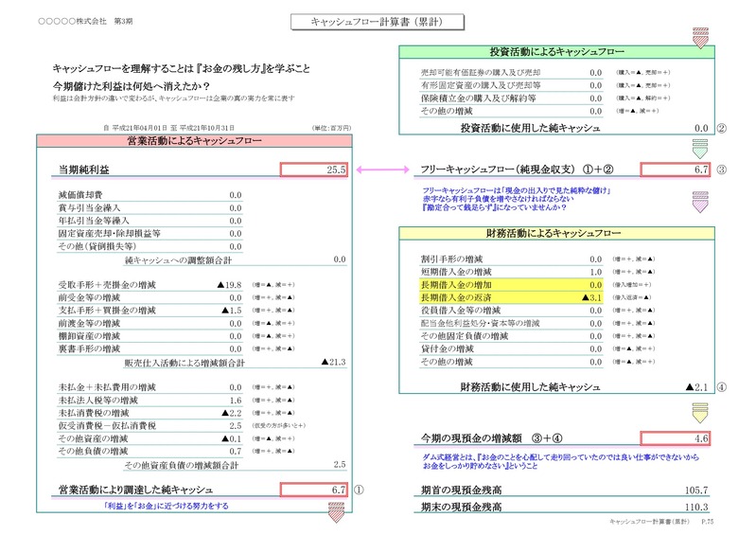Select the 棚卸資産の増減 row label
This screenshot has height=535, width=756.
(x=89, y=336)
